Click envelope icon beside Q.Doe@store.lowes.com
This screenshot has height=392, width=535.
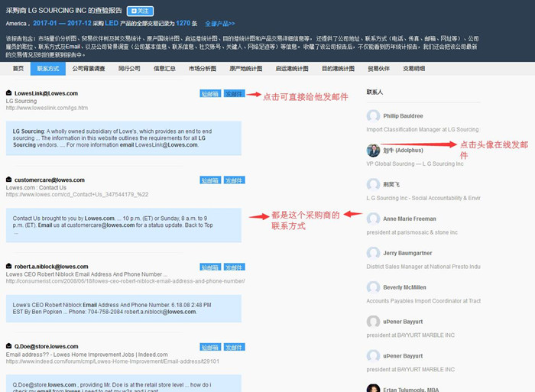(9, 346)
